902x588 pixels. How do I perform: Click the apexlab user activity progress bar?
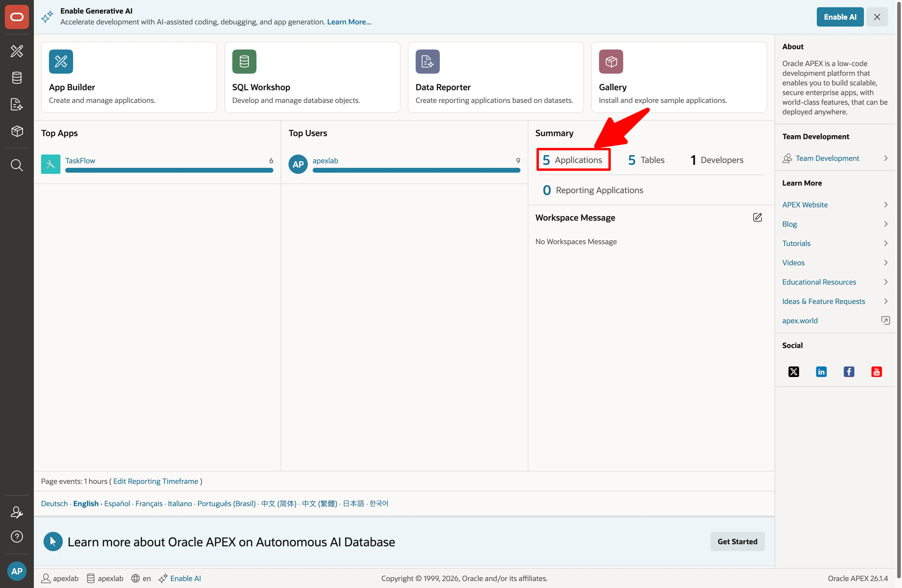coord(417,170)
